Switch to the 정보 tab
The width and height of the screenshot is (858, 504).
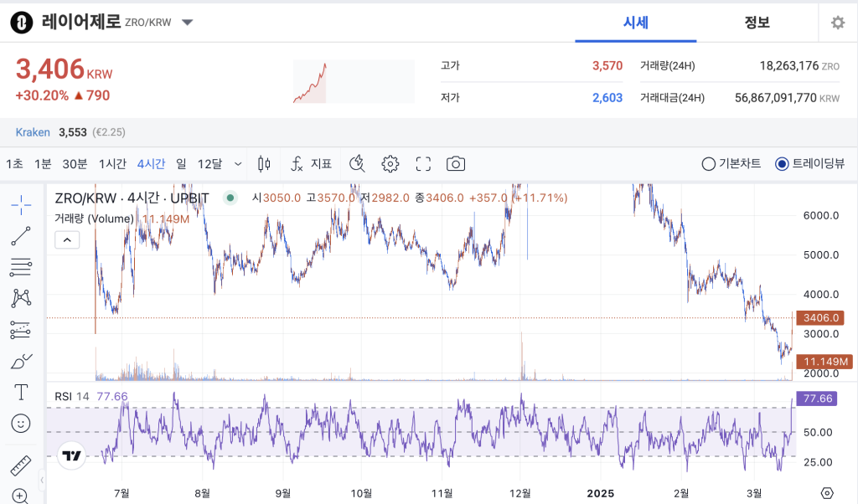pos(757,23)
